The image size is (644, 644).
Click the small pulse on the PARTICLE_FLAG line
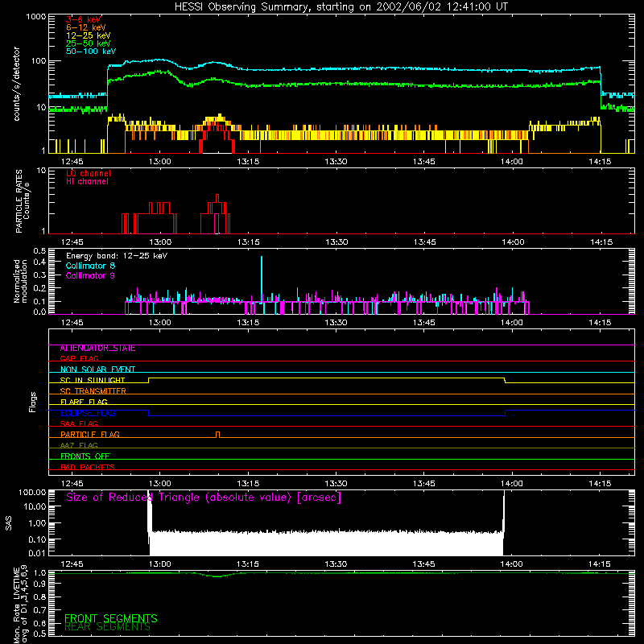click(x=217, y=435)
